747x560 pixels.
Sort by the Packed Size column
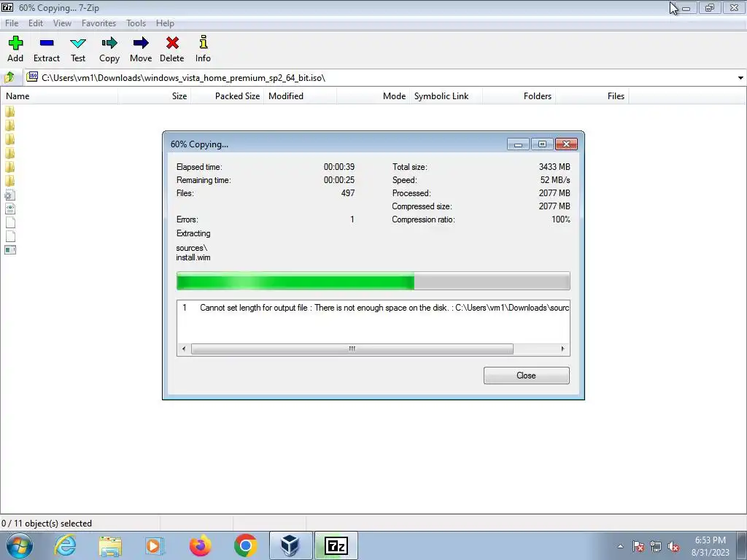(228, 96)
